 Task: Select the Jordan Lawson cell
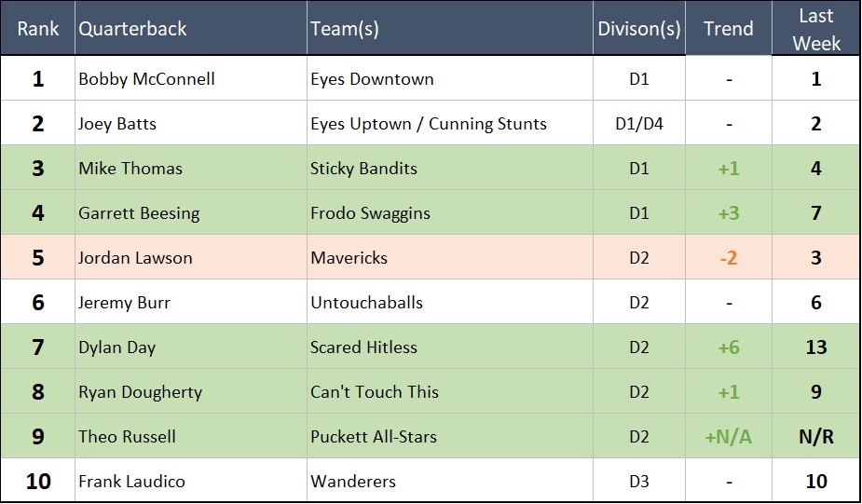click(x=135, y=258)
